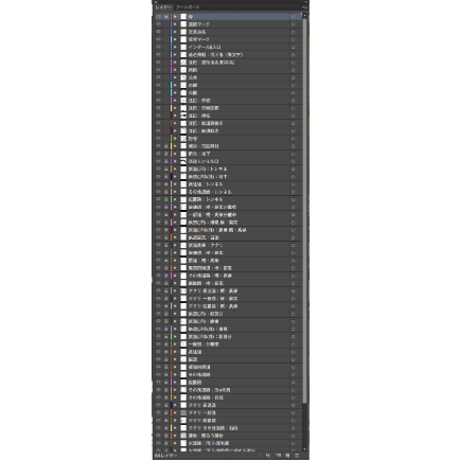Click the thumbnail of the 枠 layer
The width and height of the screenshot is (460, 460).
click(x=183, y=16)
